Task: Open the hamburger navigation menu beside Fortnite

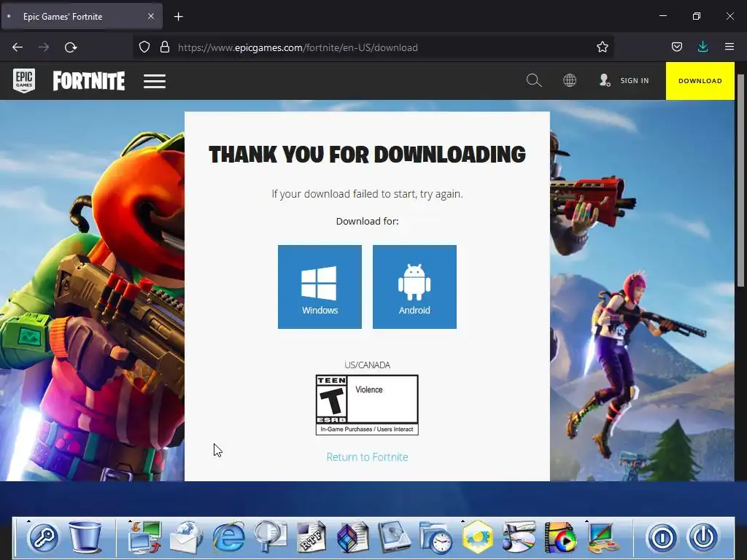Action: pos(155,81)
